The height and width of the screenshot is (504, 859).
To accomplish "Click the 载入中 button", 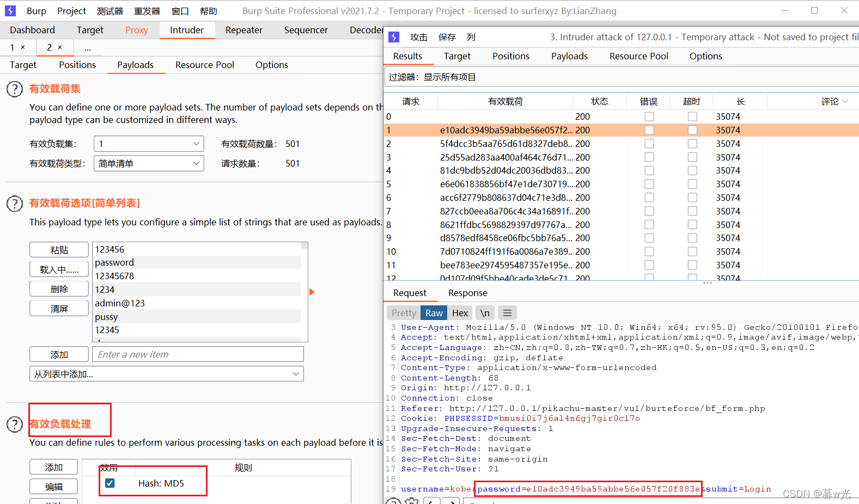I will (x=59, y=269).
